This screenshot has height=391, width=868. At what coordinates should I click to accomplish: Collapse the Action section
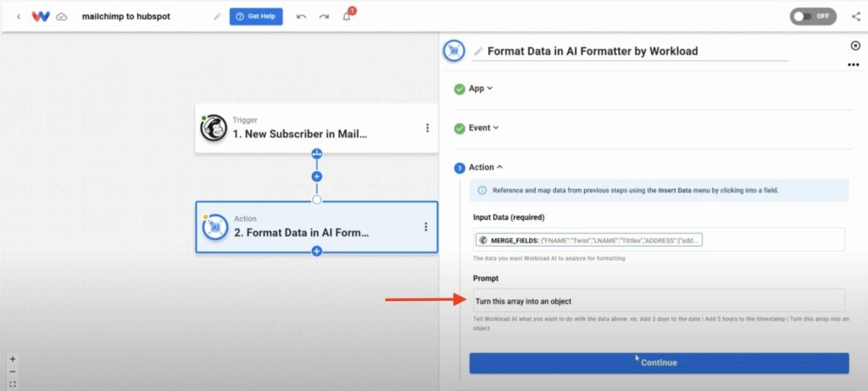click(486, 167)
